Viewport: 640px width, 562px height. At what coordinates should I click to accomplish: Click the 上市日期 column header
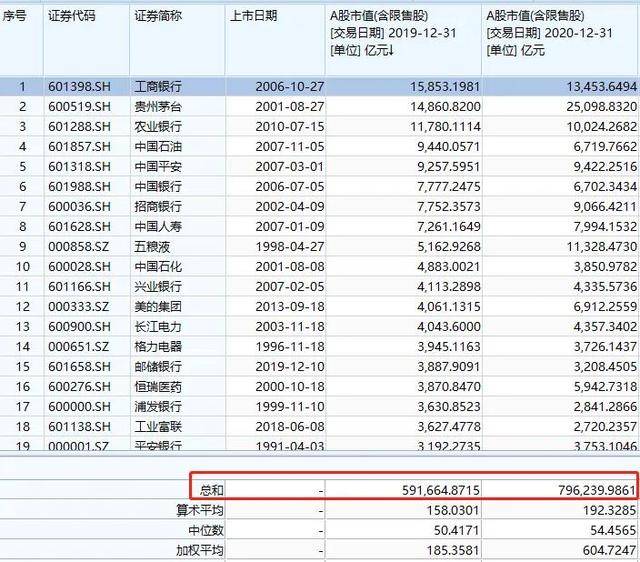coord(253,16)
